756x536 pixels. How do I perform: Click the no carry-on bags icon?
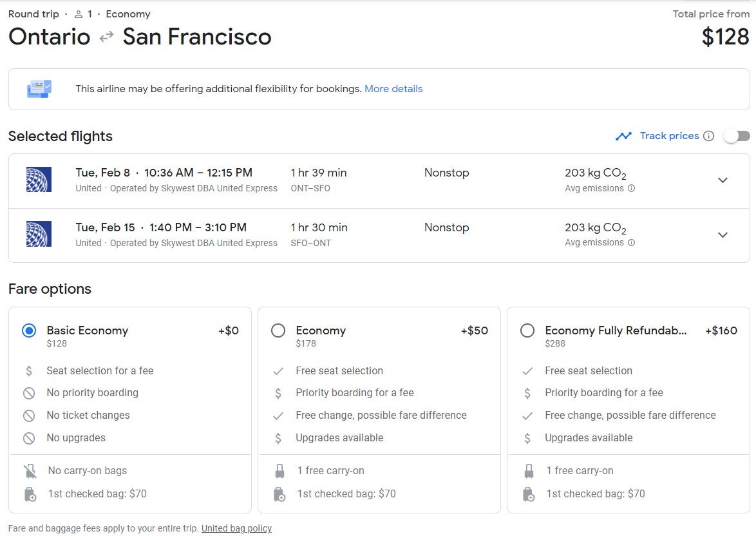point(29,471)
